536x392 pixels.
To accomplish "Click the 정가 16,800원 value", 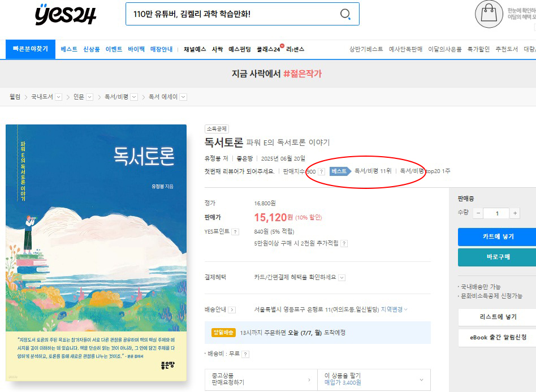I will [265, 204].
